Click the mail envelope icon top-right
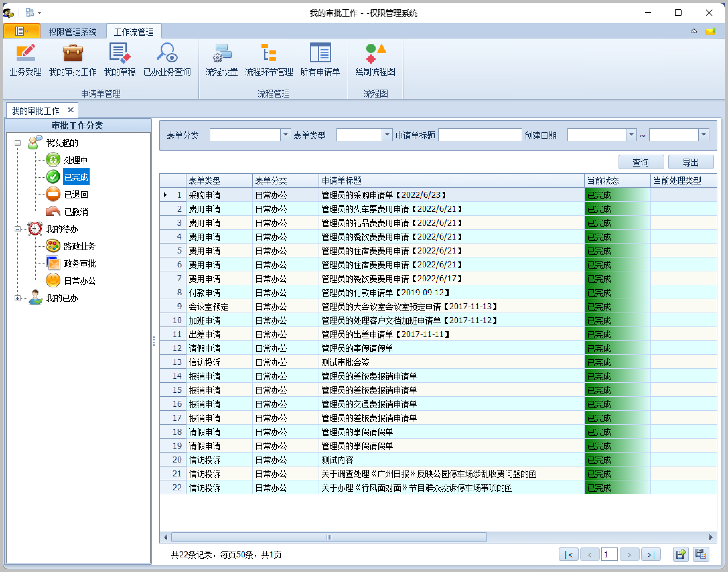This screenshot has width=728, height=572. click(710, 32)
